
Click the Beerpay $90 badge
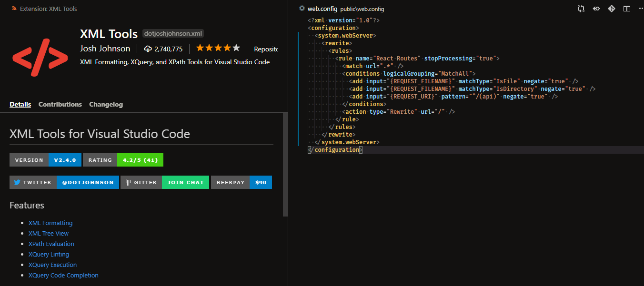coord(241,182)
